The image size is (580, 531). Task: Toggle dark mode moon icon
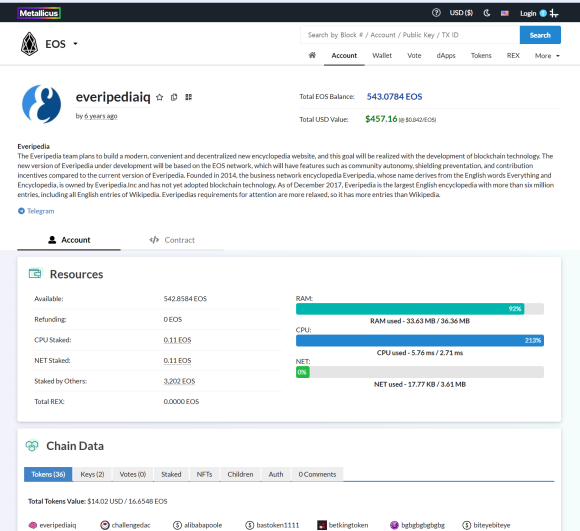(x=487, y=13)
